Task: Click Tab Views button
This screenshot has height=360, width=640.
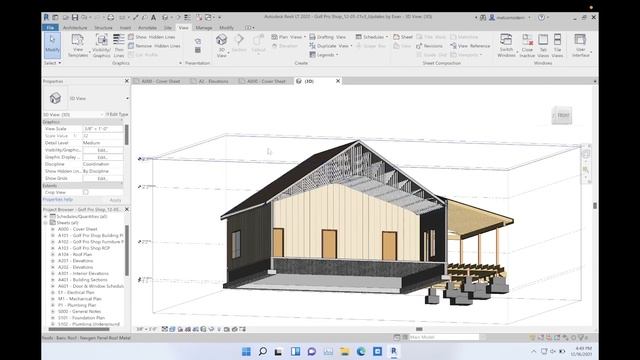Action: tap(543, 45)
